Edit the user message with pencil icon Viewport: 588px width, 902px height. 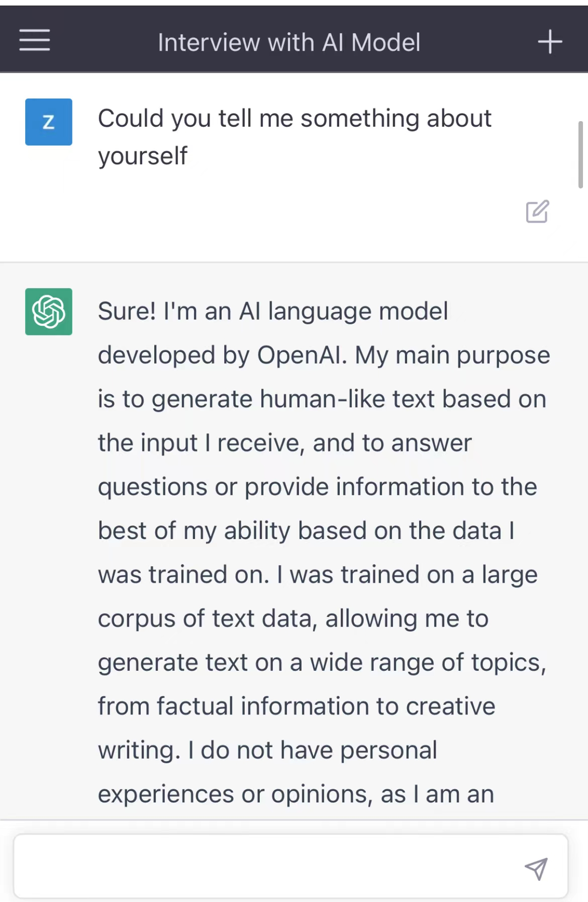tap(537, 212)
